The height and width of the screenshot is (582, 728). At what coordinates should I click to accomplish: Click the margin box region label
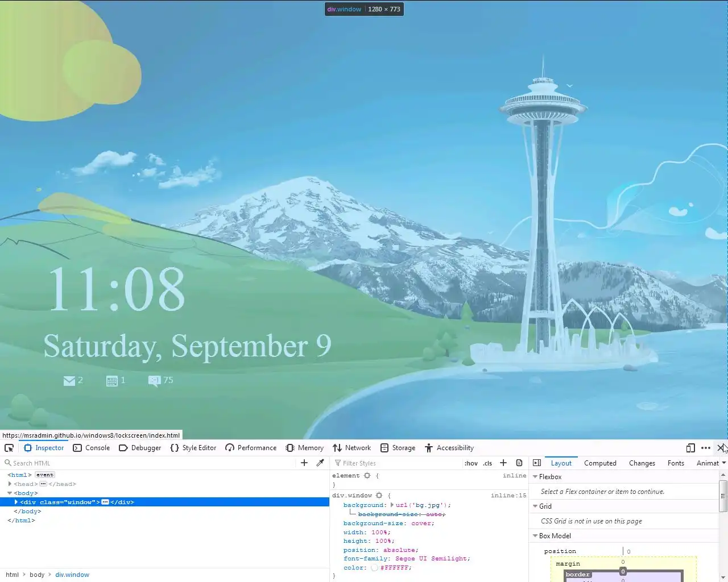(568, 564)
